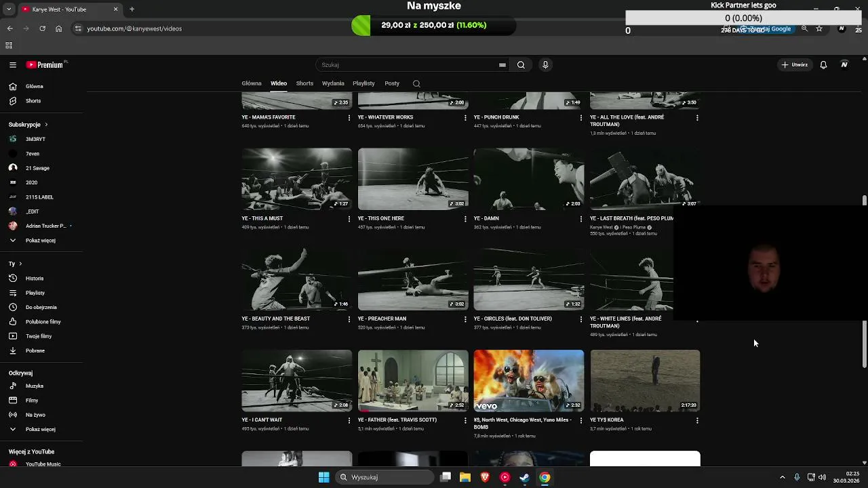The width and height of the screenshot is (868, 488).
Task: Open the YE - FATHER (feat. TRAVIS SCOTT) title
Action: (397, 420)
